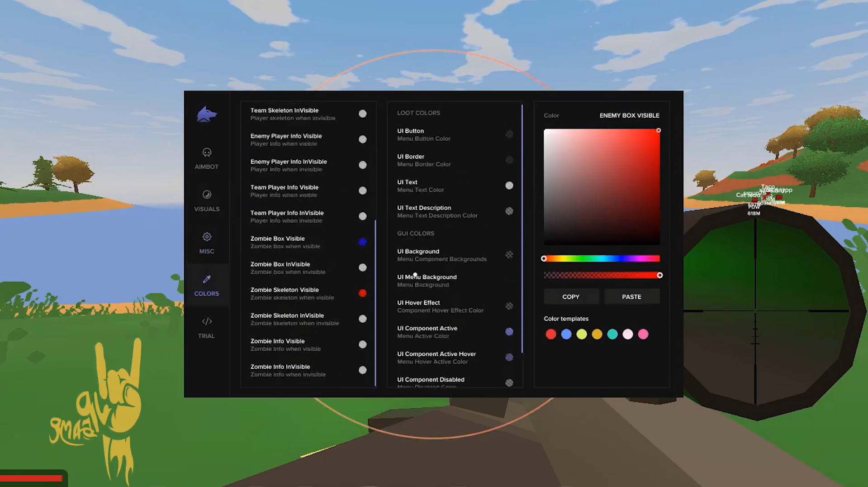
Task: Select the Colors eyedropper icon
Action: (207, 279)
